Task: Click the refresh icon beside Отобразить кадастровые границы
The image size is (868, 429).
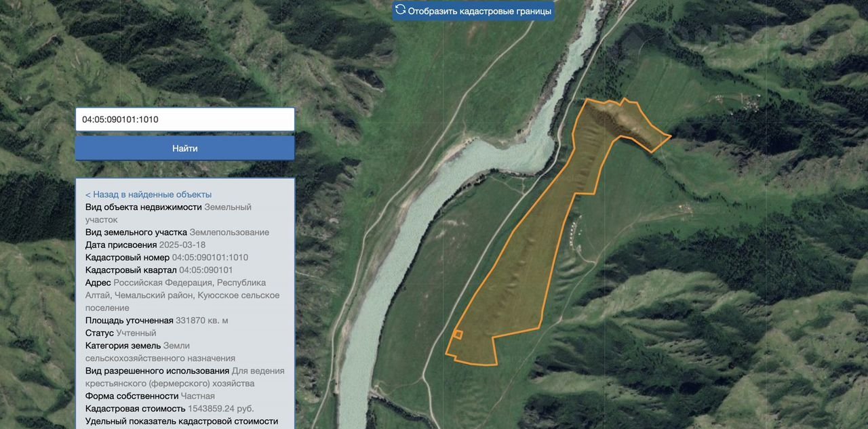Action: (x=401, y=10)
